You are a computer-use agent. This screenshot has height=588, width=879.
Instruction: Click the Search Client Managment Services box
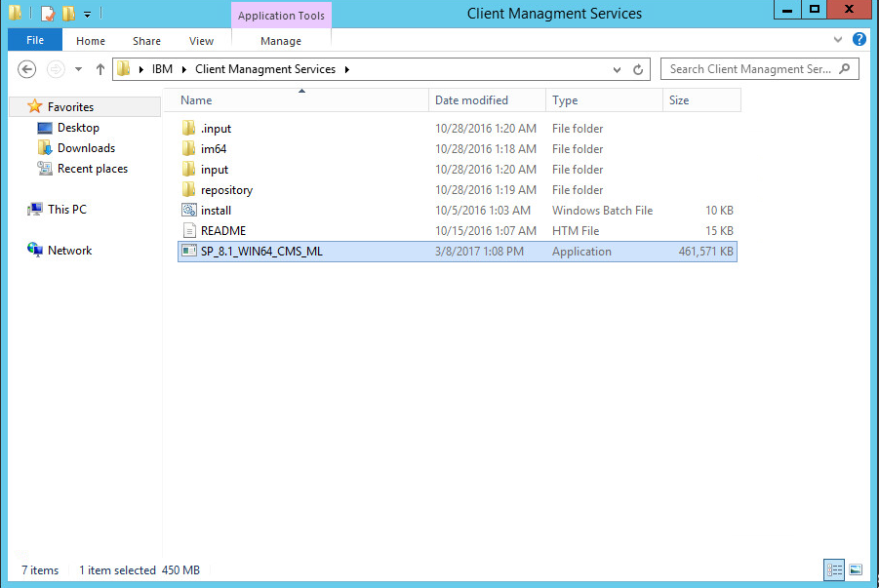(x=749, y=69)
